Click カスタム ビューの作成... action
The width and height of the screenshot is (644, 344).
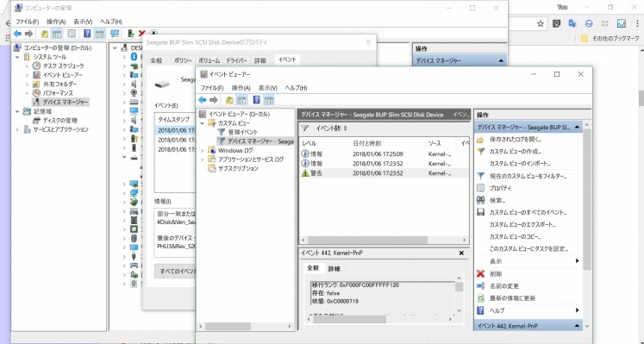516,152
